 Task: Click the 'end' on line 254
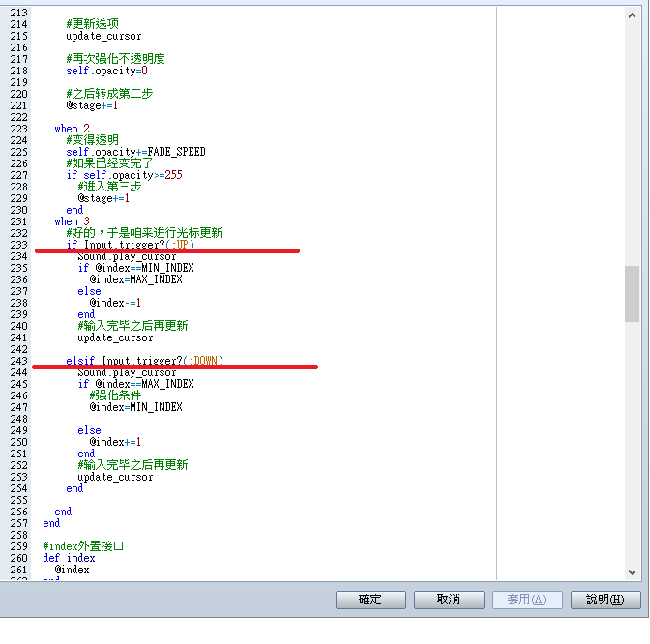74,488
